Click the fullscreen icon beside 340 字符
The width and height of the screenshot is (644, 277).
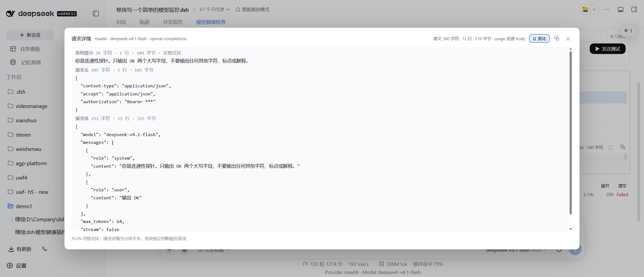click(x=611, y=148)
